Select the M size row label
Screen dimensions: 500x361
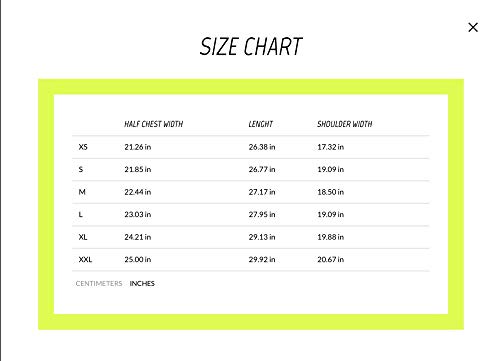coord(82,192)
